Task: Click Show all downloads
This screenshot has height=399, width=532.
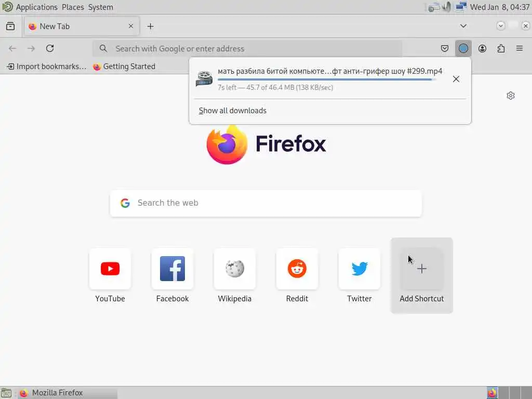Action: (232, 111)
